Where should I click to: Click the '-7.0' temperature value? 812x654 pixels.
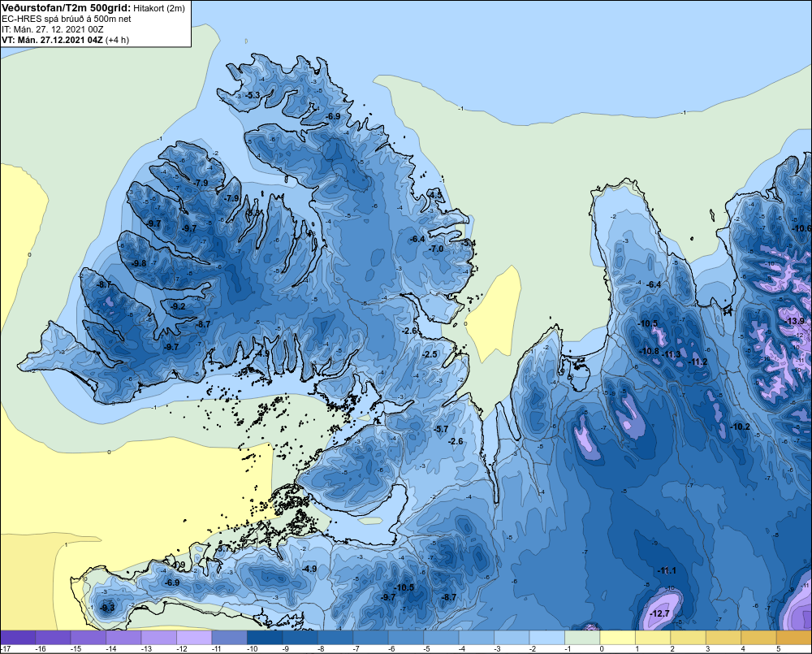tap(436, 249)
